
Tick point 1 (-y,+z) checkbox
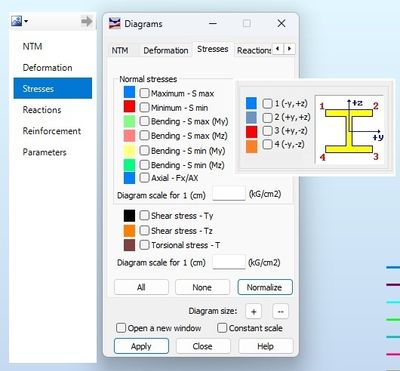click(267, 103)
